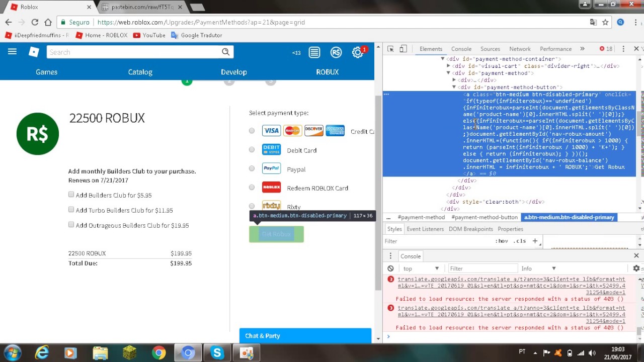Select Redeem ROBLOX Card radio button
Viewport: 644px width, 362px height.
252,188
